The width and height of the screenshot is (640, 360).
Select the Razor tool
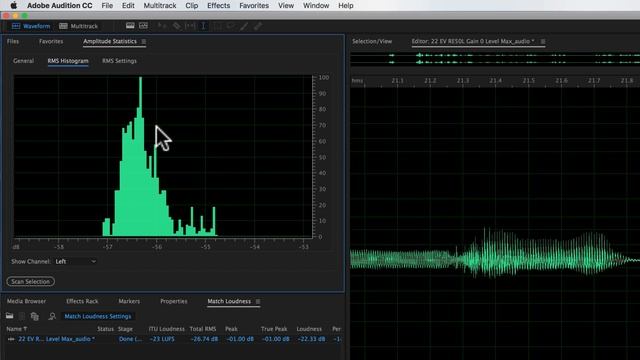(176, 26)
